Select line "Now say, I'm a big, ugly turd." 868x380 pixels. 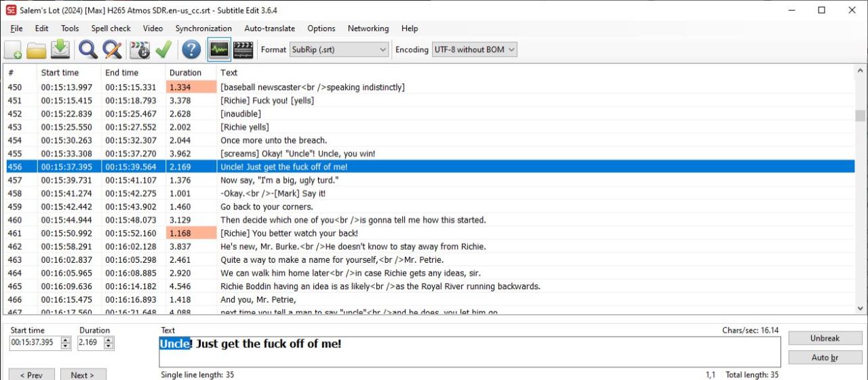[x=430, y=180]
